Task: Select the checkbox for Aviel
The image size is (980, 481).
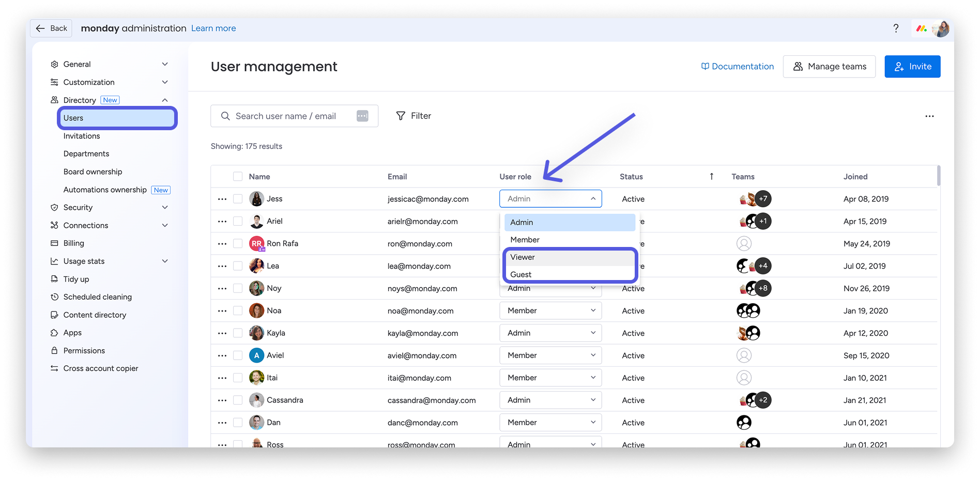Action: point(238,355)
